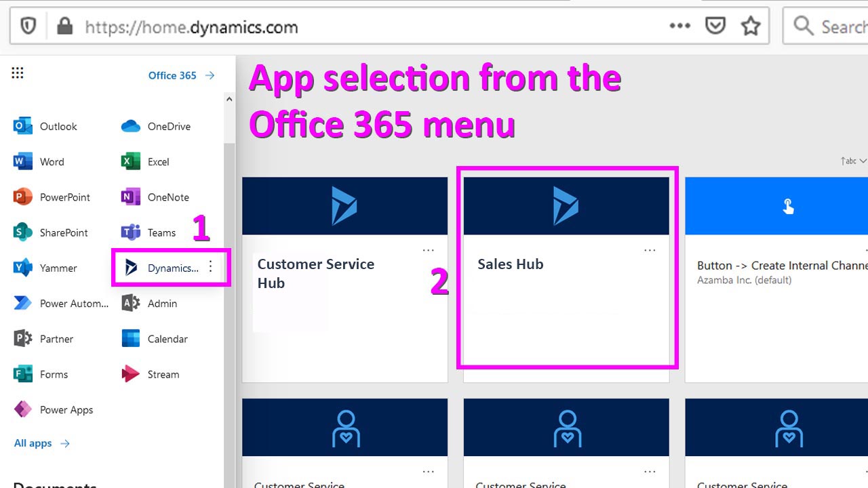Open Button Create Internal Channel tile
This screenshot has width=868, height=488.
point(776,279)
